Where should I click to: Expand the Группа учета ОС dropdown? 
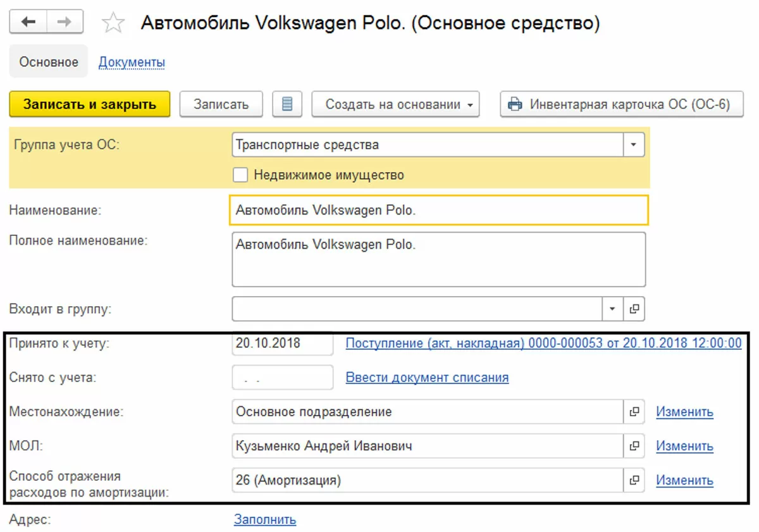tap(633, 145)
